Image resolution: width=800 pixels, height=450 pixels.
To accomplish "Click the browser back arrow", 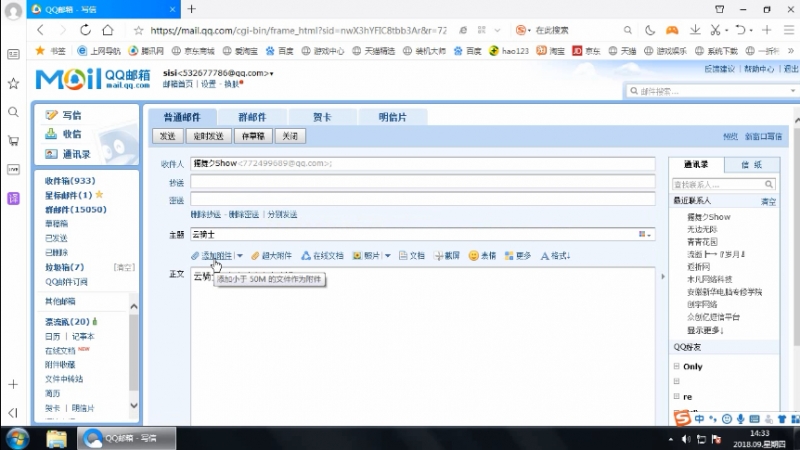I will (41, 30).
